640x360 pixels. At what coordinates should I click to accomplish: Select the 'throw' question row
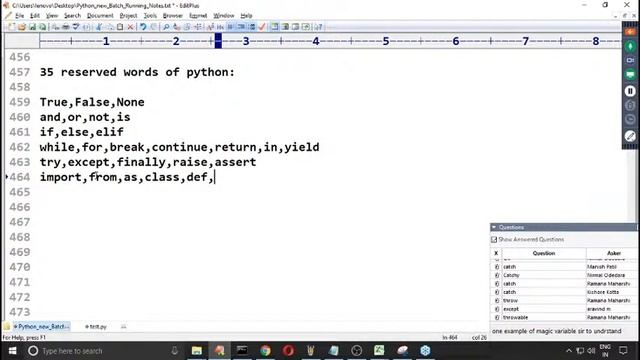pos(563,300)
